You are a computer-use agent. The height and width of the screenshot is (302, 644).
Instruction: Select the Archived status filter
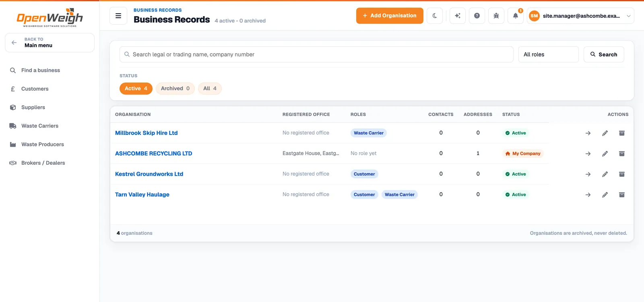coord(175,89)
